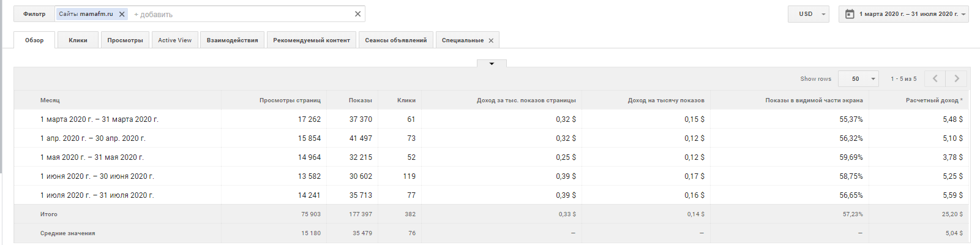Switch to the Клики tab
Viewport: 980px width, 245px height.
(x=78, y=40)
